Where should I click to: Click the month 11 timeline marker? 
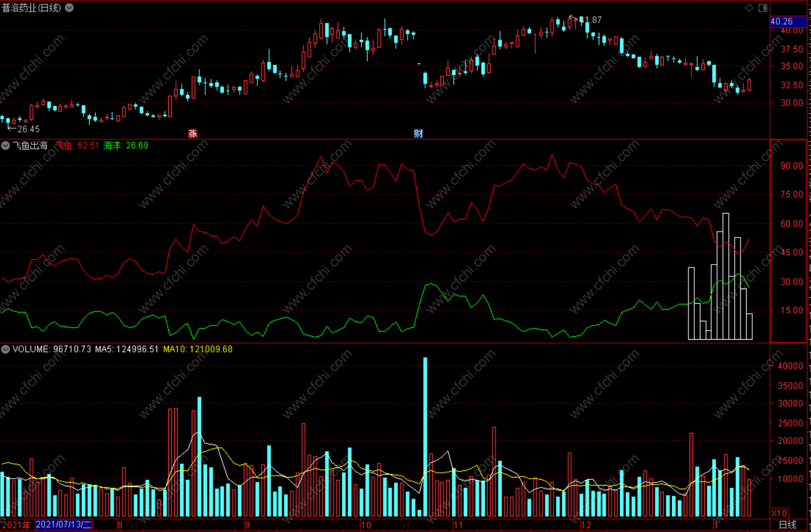pos(458,525)
